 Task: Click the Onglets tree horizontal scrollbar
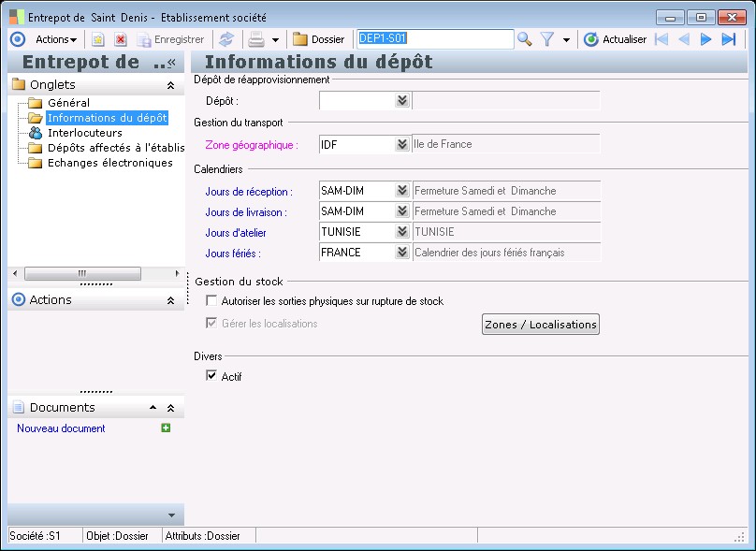[82, 273]
